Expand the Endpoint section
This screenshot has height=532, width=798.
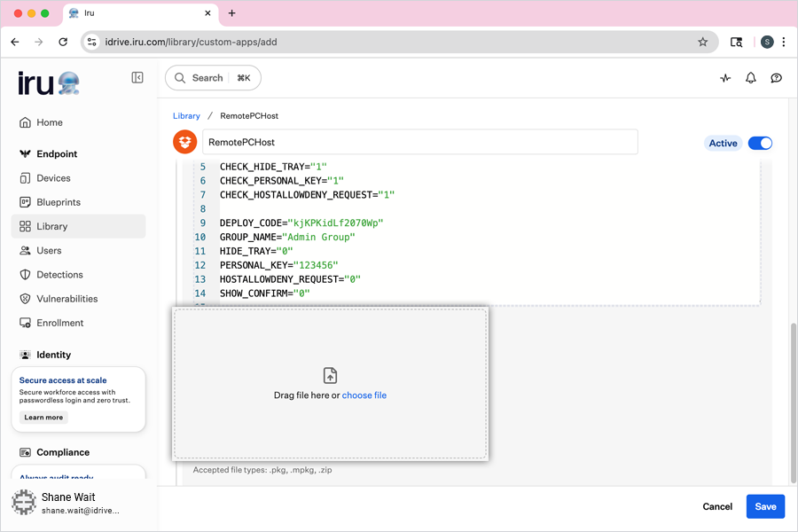[x=57, y=154]
